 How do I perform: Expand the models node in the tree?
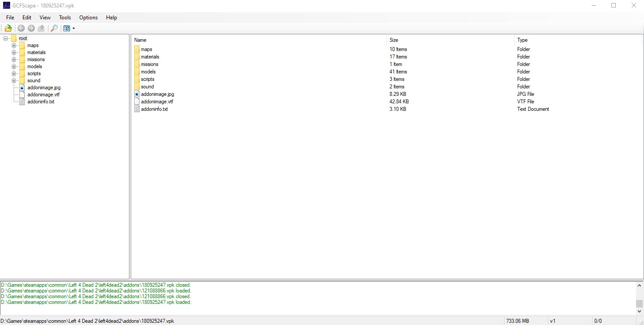click(x=14, y=66)
